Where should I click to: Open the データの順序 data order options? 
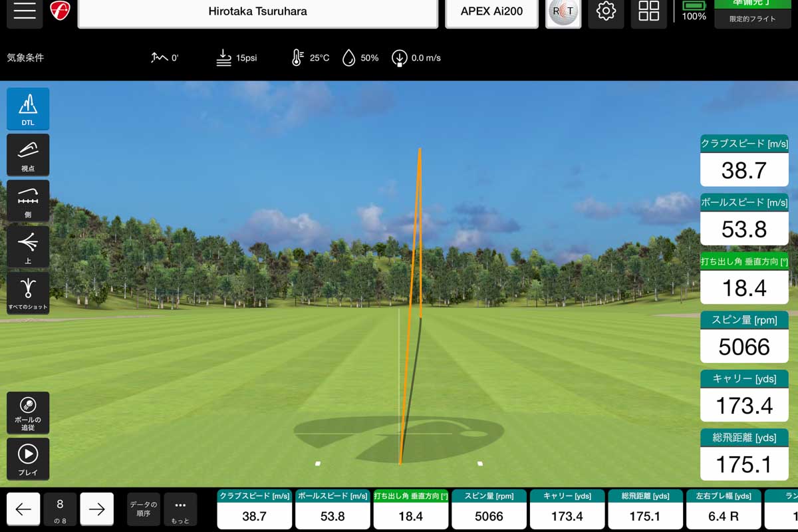pyautogui.click(x=144, y=509)
